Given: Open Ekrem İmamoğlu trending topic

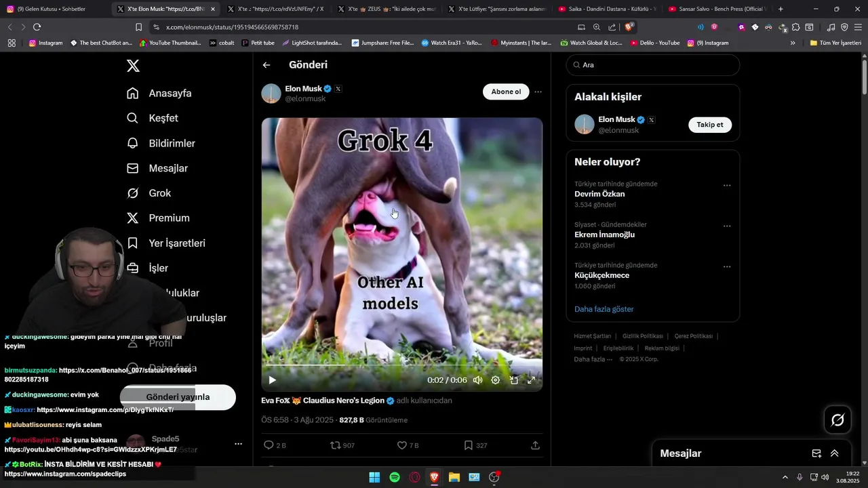Looking at the screenshot, I should tap(604, 235).
